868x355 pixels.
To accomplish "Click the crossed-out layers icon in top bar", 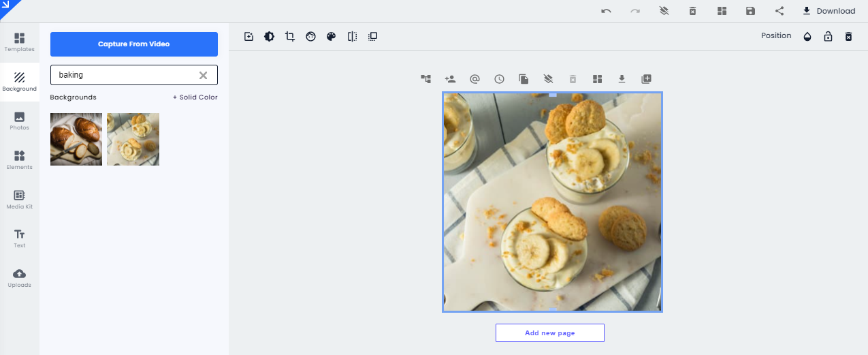I will click(664, 11).
